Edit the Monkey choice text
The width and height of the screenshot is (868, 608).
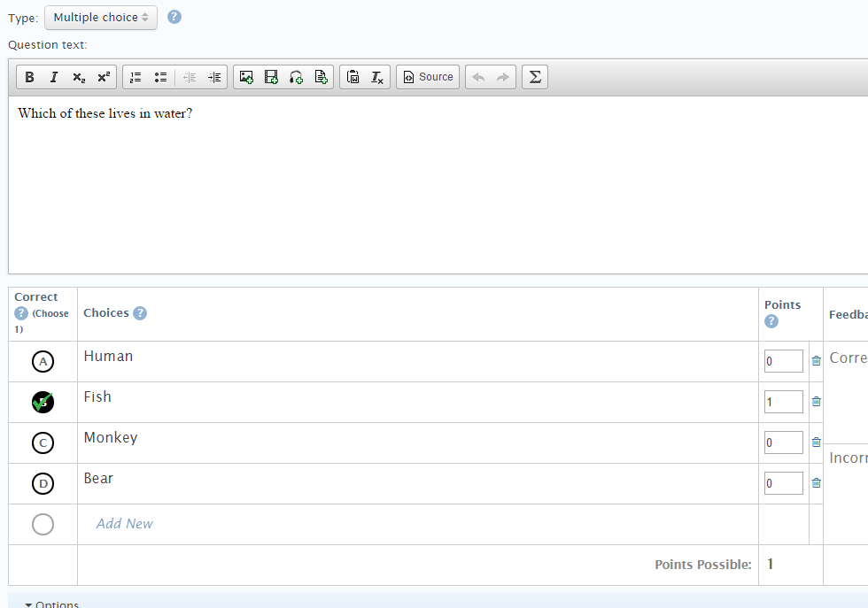click(111, 438)
